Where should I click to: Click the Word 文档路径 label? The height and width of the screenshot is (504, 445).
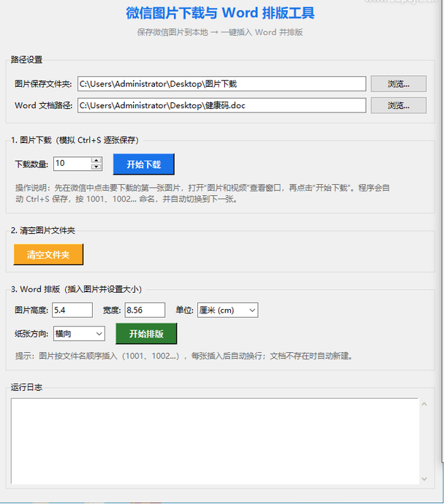pyautogui.click(x=43, y=105)
